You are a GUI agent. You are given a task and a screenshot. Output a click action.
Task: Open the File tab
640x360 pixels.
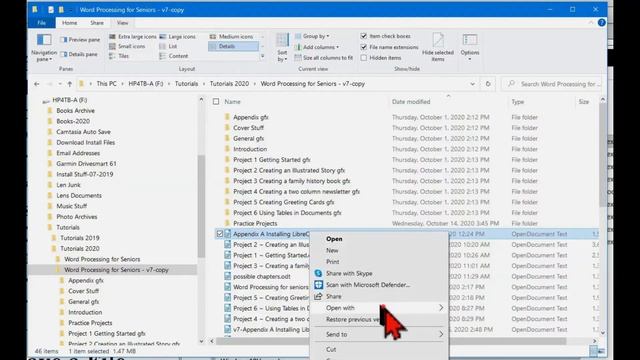tap(41, 23)
